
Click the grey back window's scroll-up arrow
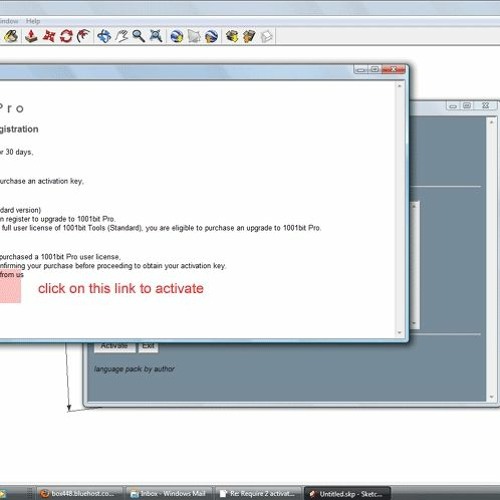(x=491, y=122)
